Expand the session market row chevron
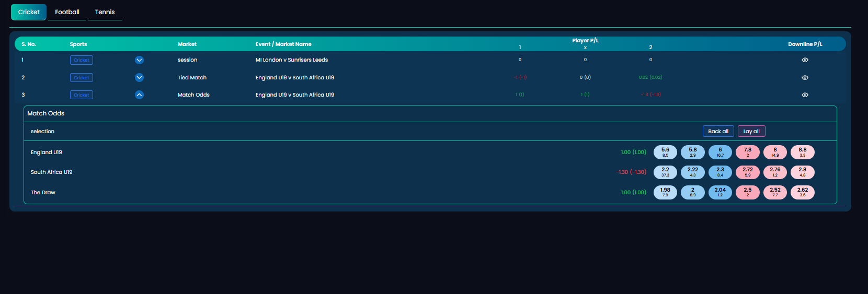Screen dimensions: 868x294 (139, 60)
